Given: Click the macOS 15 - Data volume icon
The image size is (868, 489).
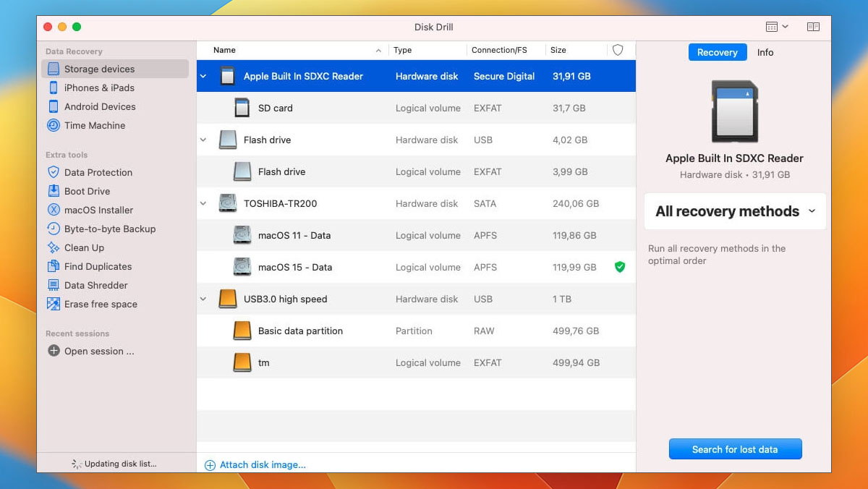Looking at the screenshot, I should pyautogui.click(x=242, y=267).
